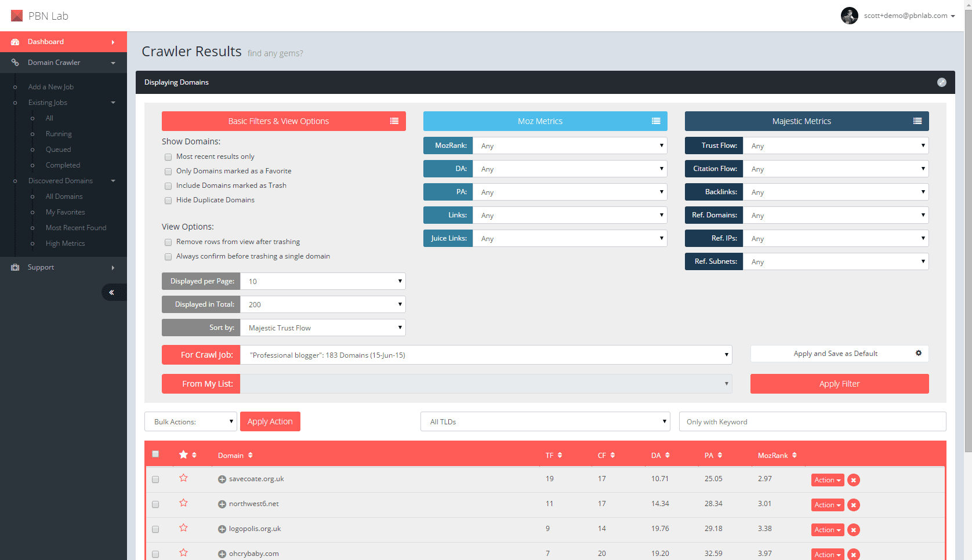The height and width of the screenshot is (560, 972).
Task: Click the Moz Metrics list icon
Action: tap(655, 121)
